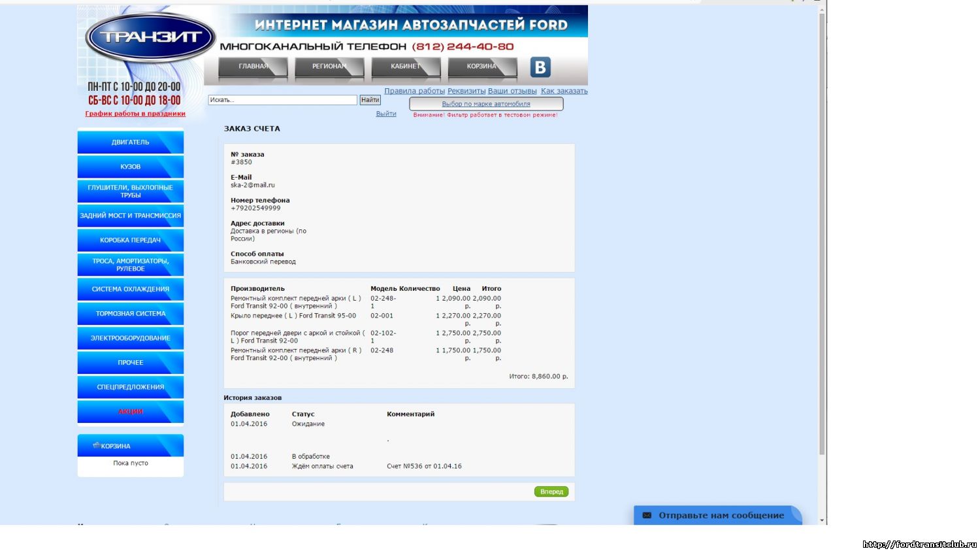Click the scrollbar down arrow
Screen dimensions: 980x551
pyautogui.click(x=822, y=520)
